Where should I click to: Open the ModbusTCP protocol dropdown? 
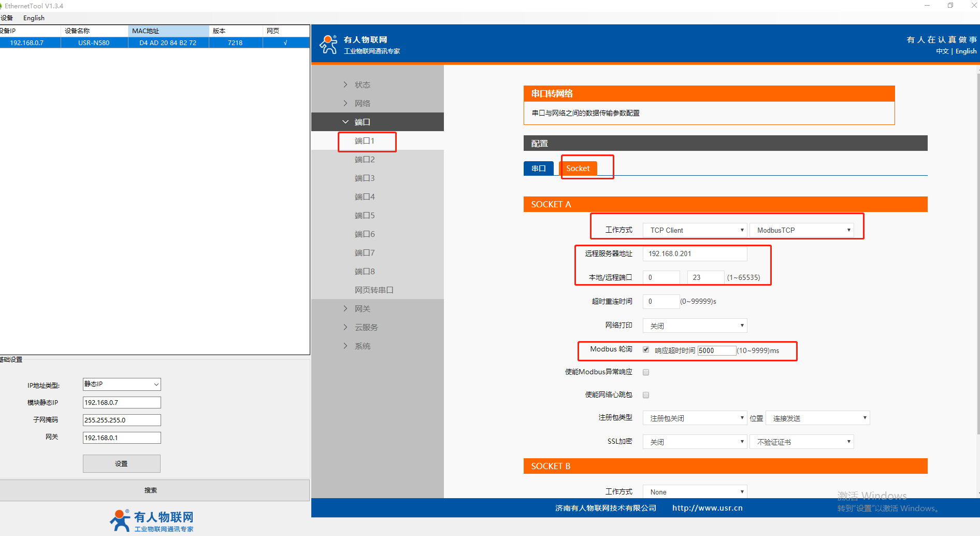click(801, 230)
